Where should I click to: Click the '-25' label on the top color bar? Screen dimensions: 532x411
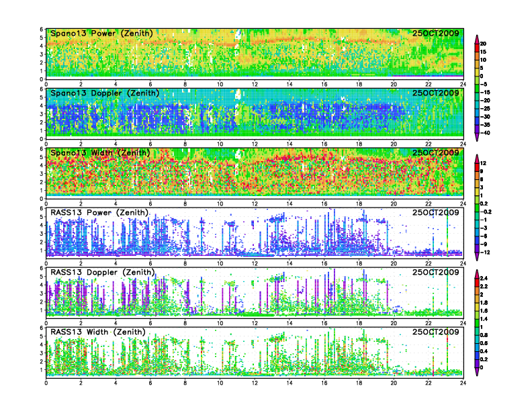(485, 109)
